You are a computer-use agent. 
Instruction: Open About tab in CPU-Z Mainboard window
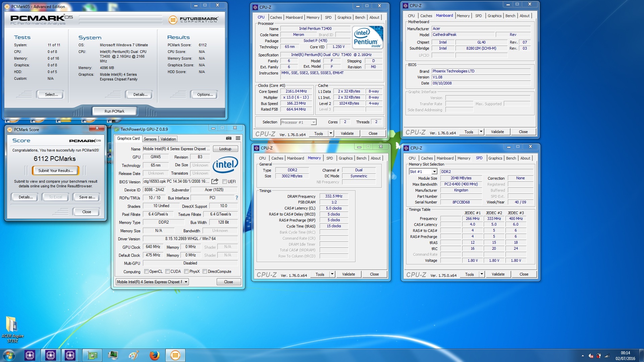(525, 16)
